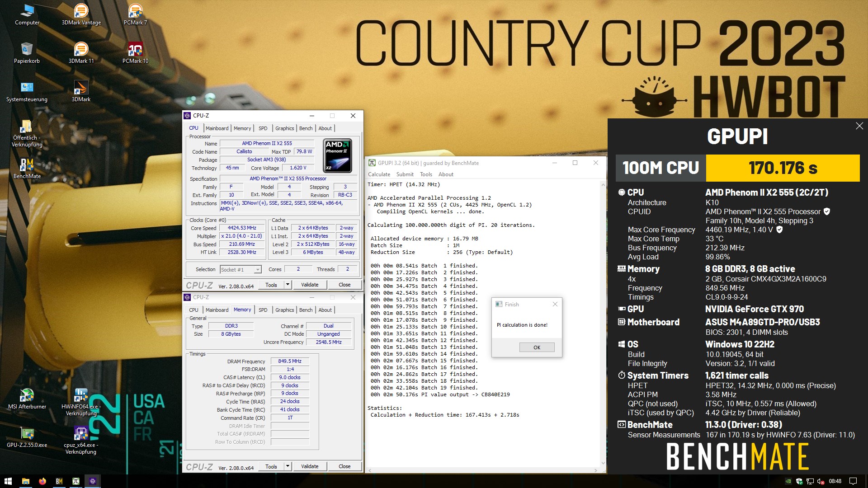The width and height of the screenshot is (868, 488).
Task: Click Tools button in lower CPU-Z window
Action: 271,466
